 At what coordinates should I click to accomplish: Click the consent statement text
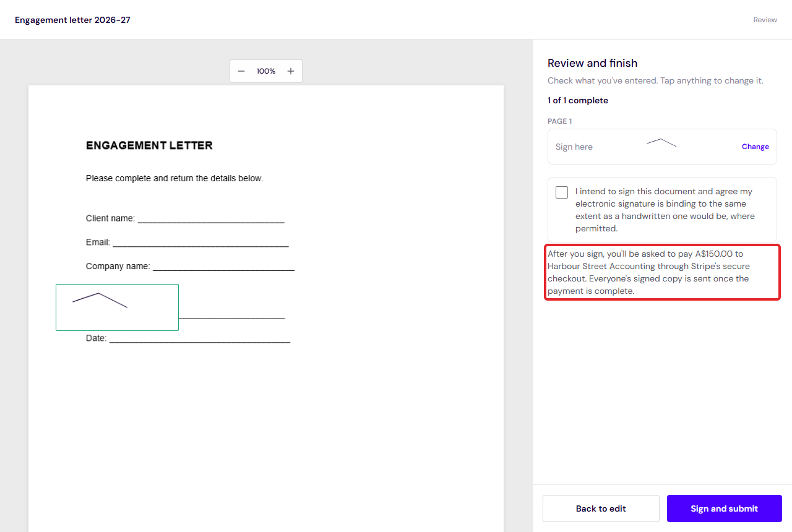[x=665, y=210]
